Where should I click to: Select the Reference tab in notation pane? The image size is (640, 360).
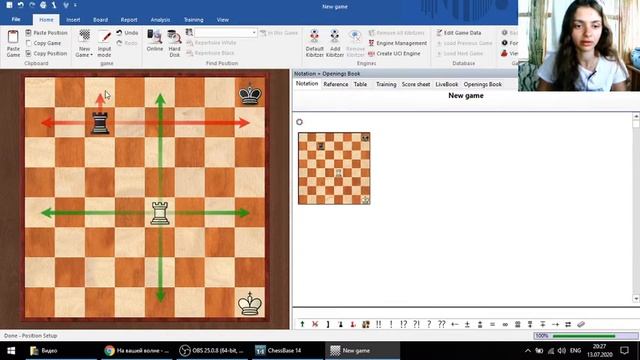(x=336, y=84)
